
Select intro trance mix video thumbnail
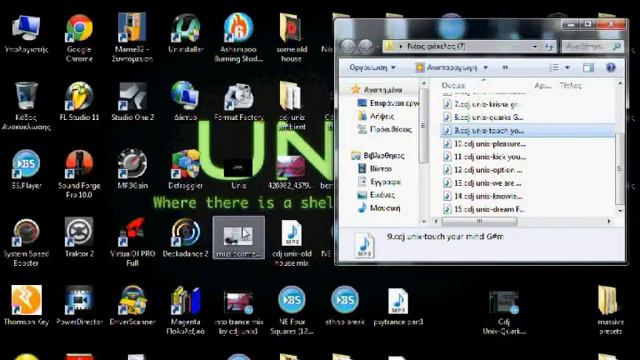click(x=238, y=312)
